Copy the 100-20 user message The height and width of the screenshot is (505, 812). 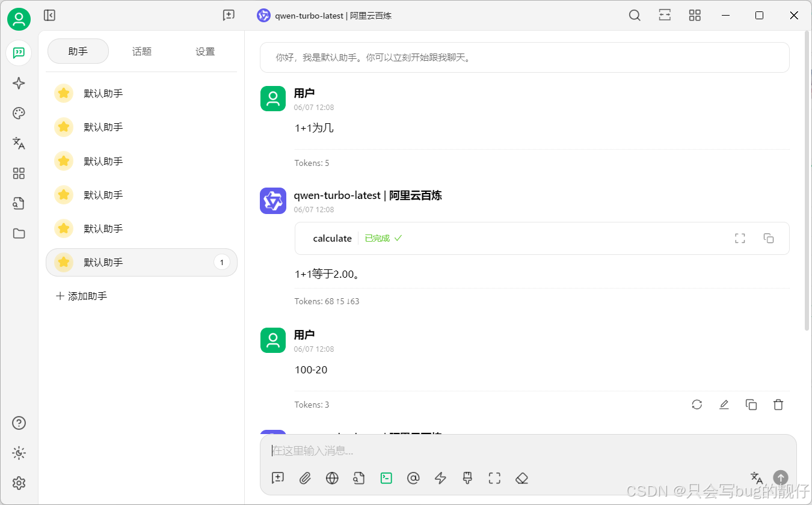(751, 405)
